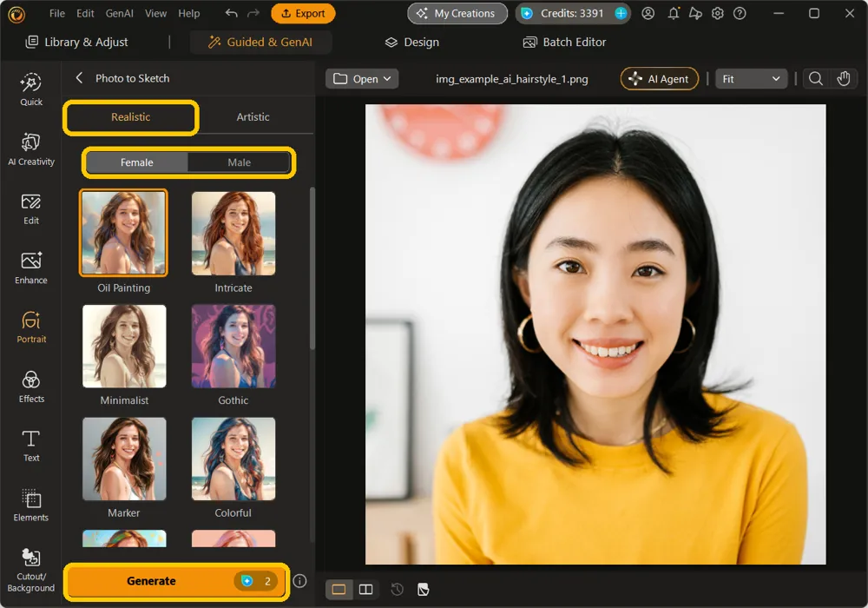Image resolution: width=868 pixels, height=608 pixels.
Task: Select the hand pan tool
Action: pyautogui.click(x=843, y=79)
